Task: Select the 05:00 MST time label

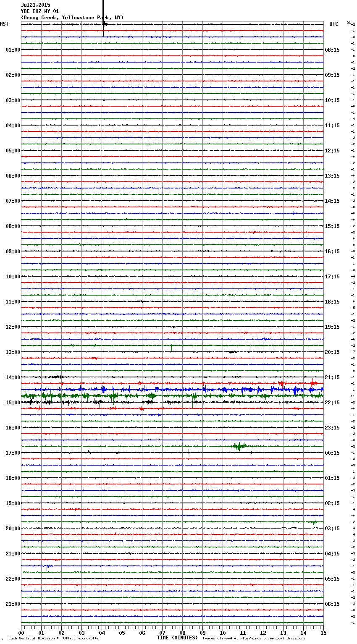Action: coord(13,151)
